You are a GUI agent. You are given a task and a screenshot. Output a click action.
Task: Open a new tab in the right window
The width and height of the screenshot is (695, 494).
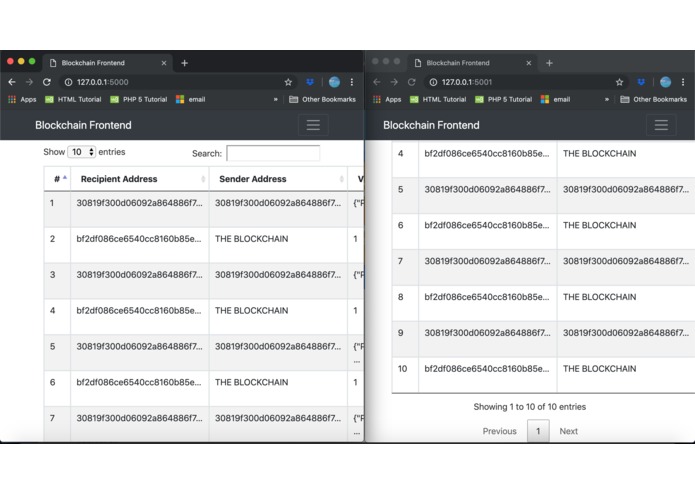(x=549, y=63)
